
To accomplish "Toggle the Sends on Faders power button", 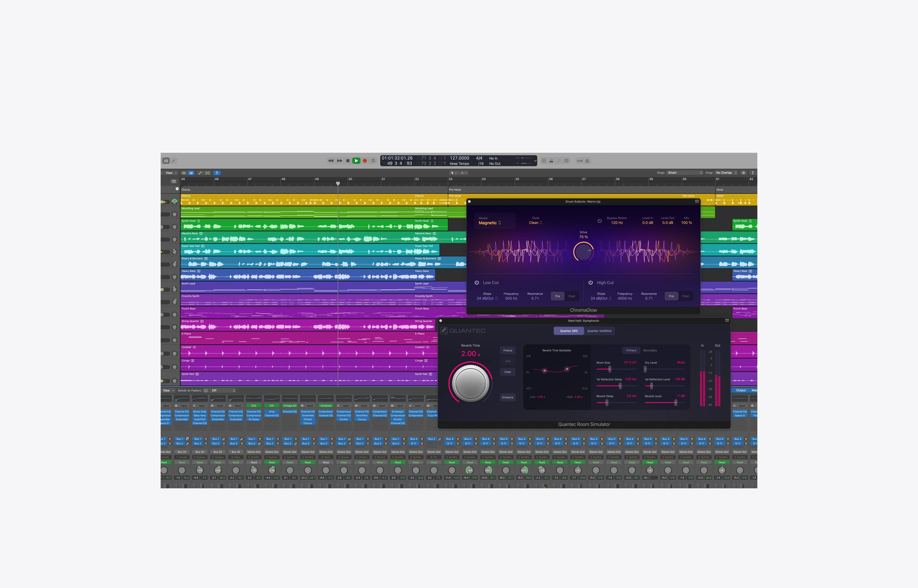I will 206,391.
